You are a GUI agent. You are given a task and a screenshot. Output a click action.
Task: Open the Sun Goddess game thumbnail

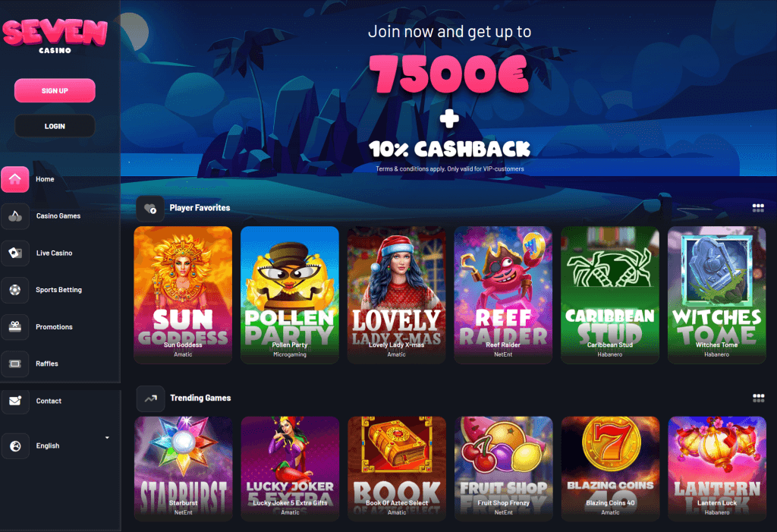point(183,295)
